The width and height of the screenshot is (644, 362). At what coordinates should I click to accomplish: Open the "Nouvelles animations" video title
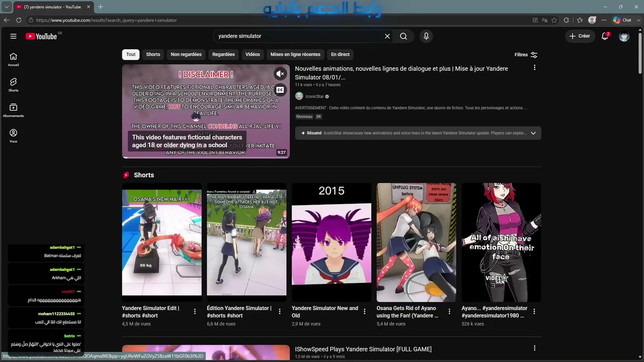click(401, 73)
